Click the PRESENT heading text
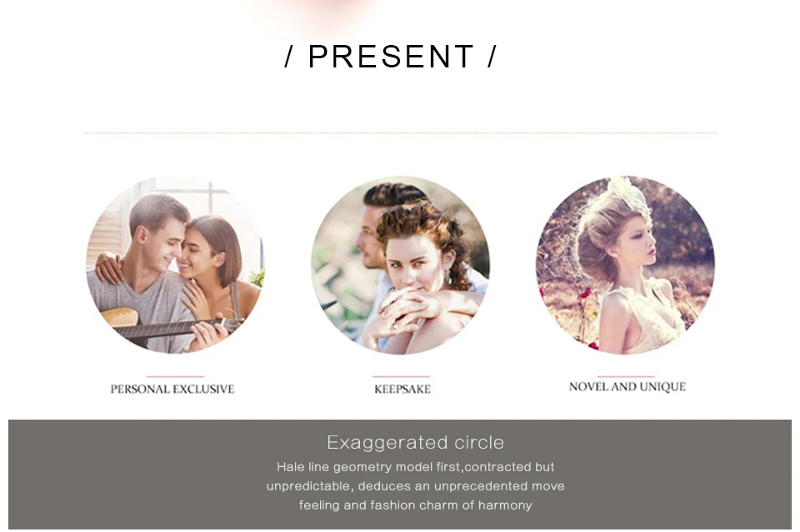 391,56
